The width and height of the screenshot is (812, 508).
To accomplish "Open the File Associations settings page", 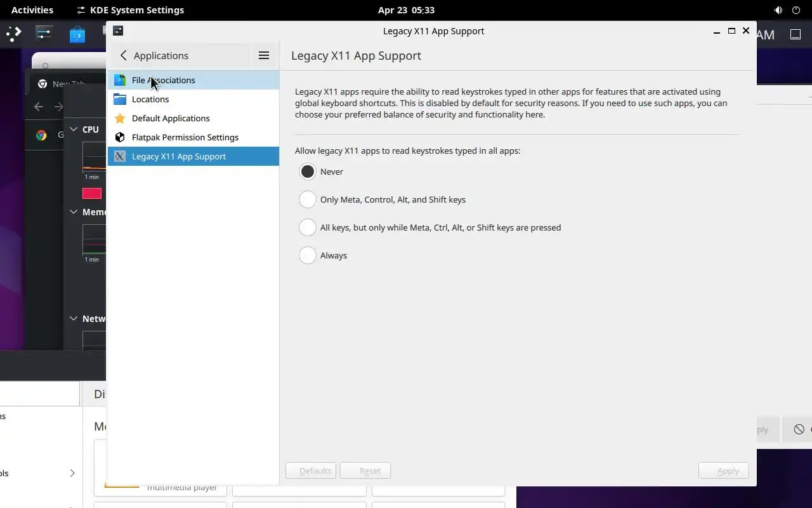I will [193, 80].
